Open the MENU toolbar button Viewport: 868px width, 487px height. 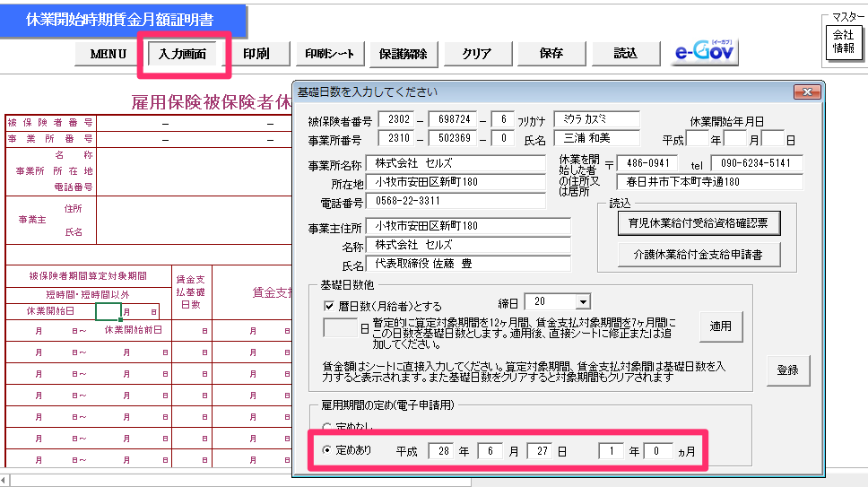pos(108,54)
